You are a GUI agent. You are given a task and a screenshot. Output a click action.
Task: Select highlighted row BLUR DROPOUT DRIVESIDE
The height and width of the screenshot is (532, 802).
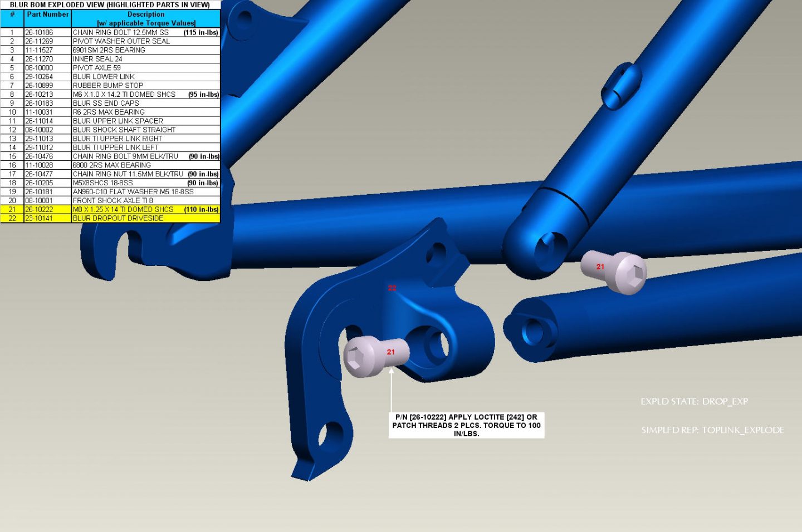click(x=118, y=219)
